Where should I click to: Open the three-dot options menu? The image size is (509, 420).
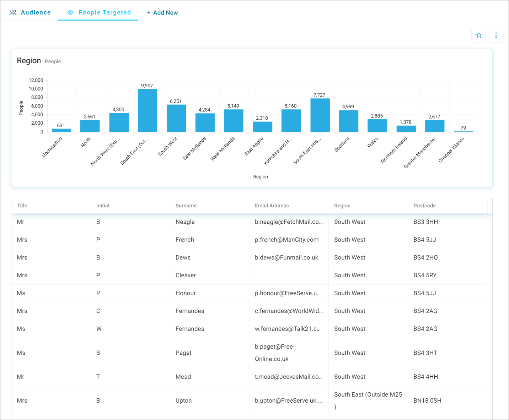coord(496,35)
